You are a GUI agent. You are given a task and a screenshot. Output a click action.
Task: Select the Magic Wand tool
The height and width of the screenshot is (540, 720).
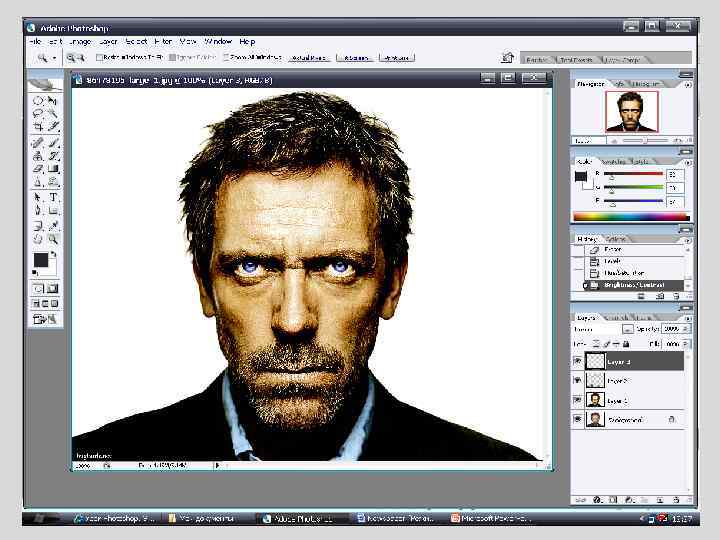click(x=53, y=113)
